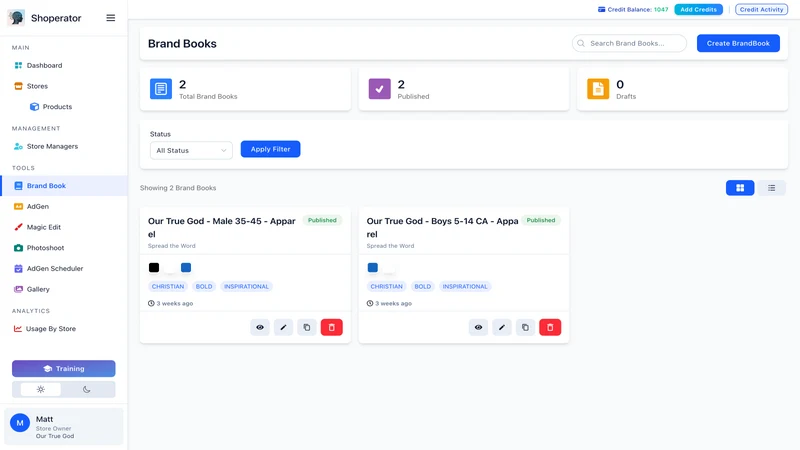Click the Usage By Store chart icon
The image size is (800, 450).
coord(18,329)
